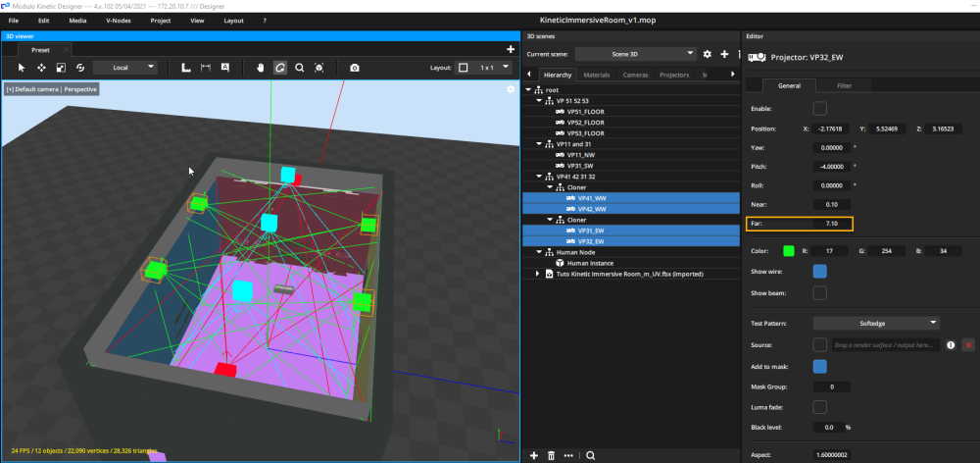This screenshot has width=980, height=463.
Task: Toggle the Show wire checkbox
Action: [x=820, y=272]
